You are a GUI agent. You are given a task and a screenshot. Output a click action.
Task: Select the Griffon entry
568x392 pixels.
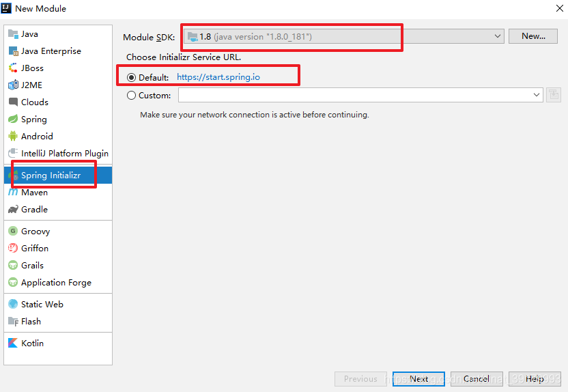58,248
